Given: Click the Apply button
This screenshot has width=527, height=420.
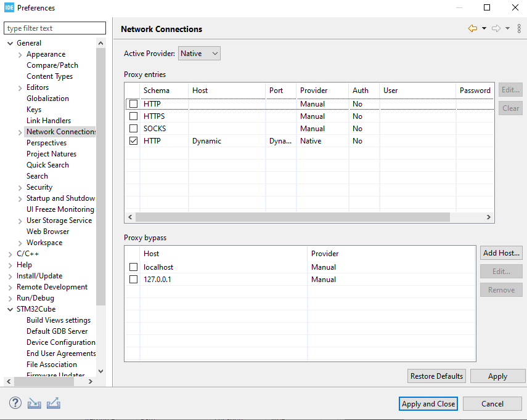Looking at the screenshot, I should (x=497, y=376).
